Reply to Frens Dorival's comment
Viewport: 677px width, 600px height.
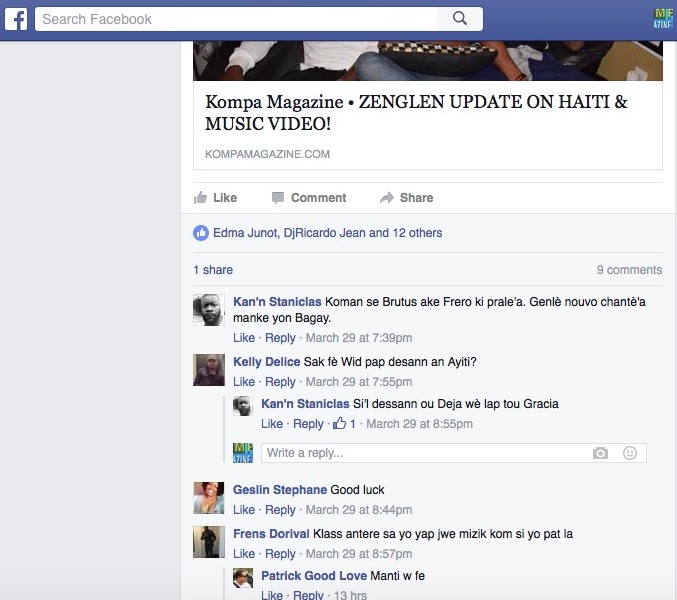(280, 554)
